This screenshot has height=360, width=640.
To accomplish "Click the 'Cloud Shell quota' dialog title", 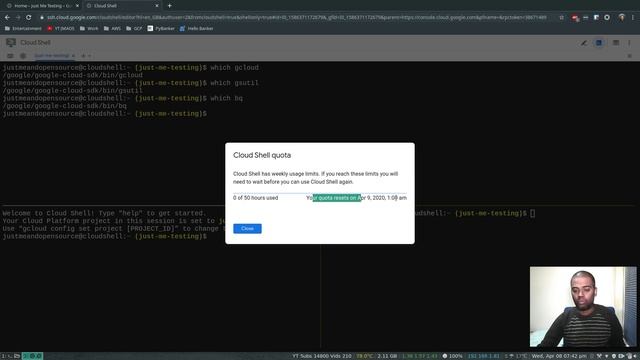I will [262, 155].
